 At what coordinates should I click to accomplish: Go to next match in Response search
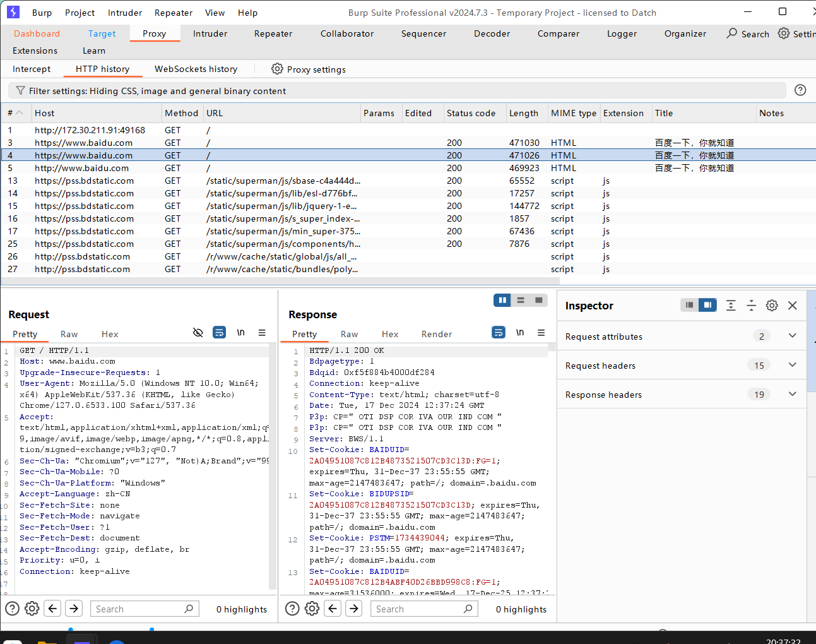[x=354, y=609]
